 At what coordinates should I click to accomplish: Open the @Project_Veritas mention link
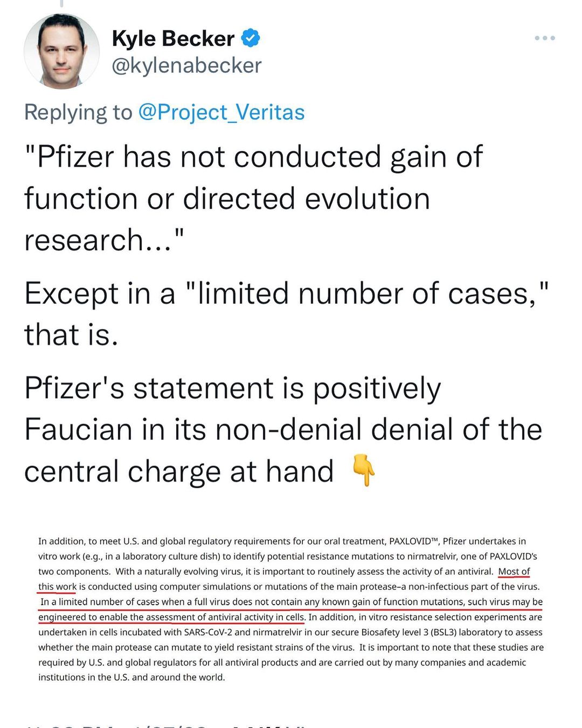pos(221,112)
